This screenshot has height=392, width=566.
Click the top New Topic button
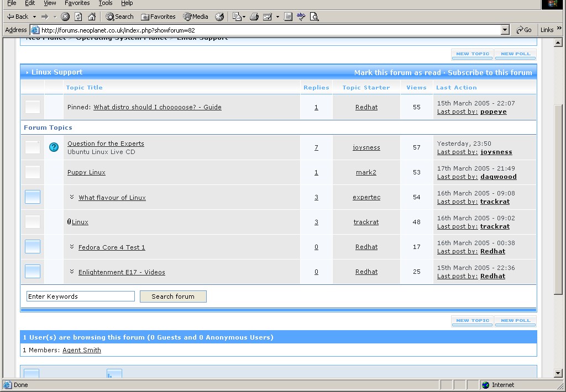[x=472, y=54]
